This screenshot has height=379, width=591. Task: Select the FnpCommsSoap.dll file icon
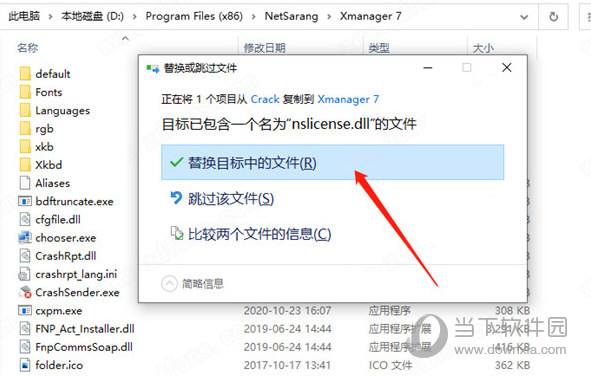(x=25, y=347)
